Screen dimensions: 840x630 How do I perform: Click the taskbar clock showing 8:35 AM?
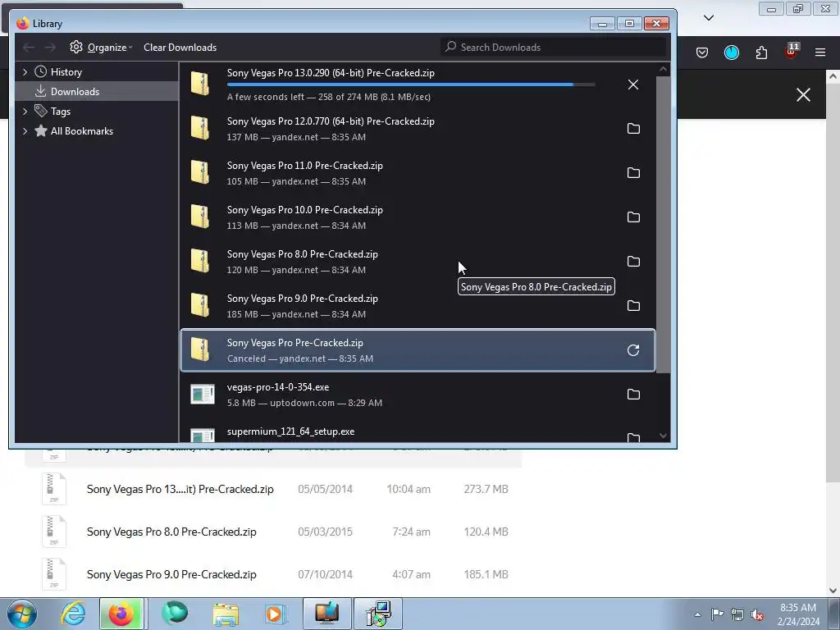pos(798,614)
